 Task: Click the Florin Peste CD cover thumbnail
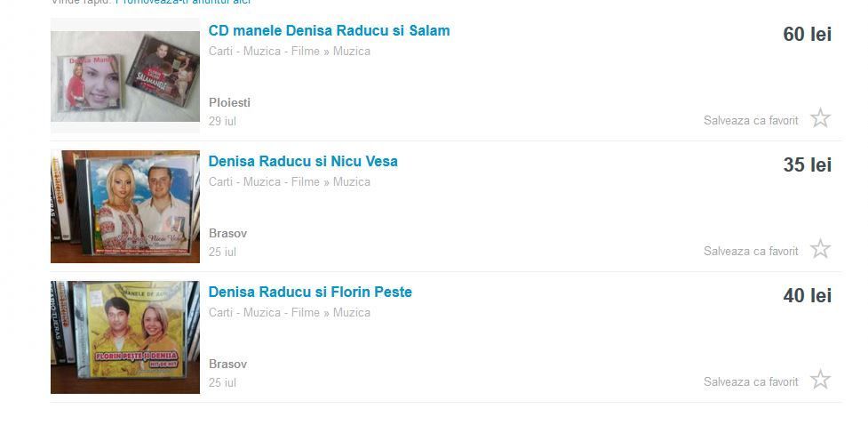pos(125,337)
